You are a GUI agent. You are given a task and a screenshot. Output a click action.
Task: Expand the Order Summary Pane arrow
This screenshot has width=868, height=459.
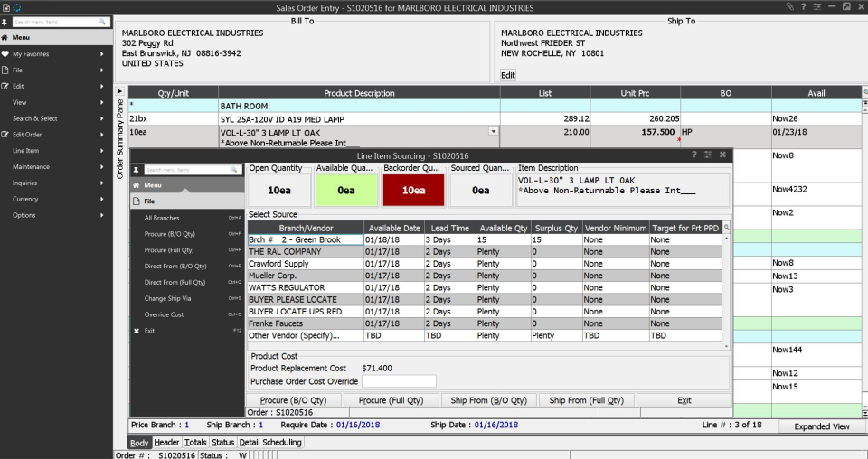click(x=119, y=91)
